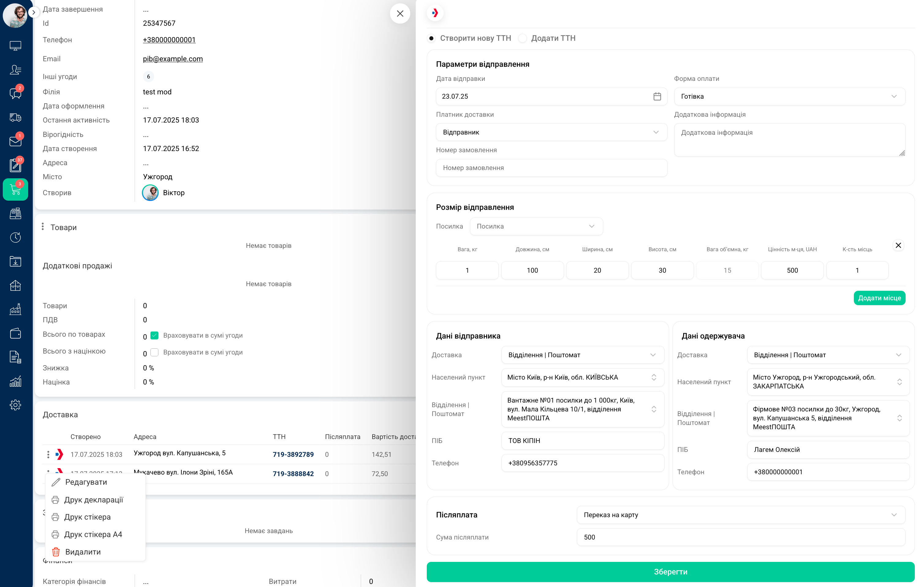Open sender Доставка type dropdown
This screenshot has height=587, width=924.
coord(582,355)
